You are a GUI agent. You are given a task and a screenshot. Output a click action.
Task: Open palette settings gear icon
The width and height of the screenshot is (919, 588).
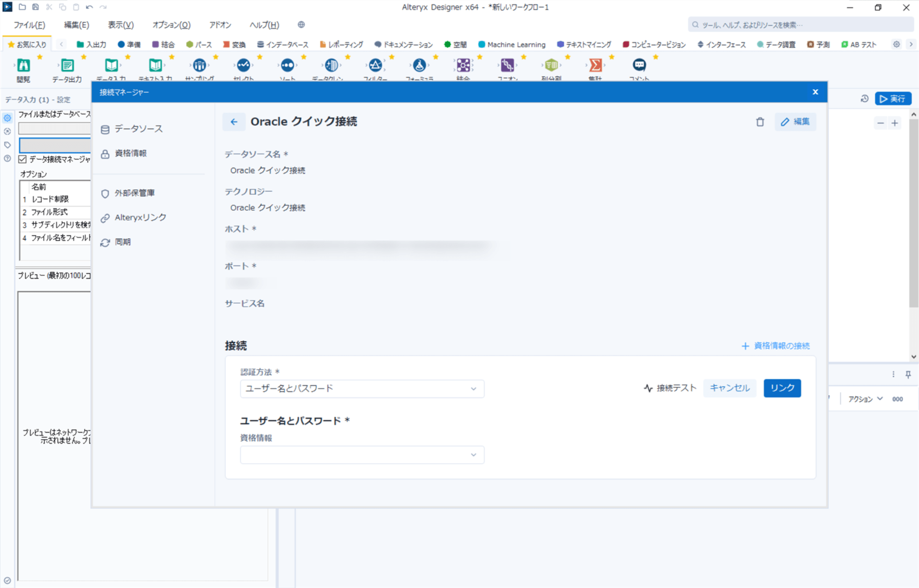coord(896,44)
